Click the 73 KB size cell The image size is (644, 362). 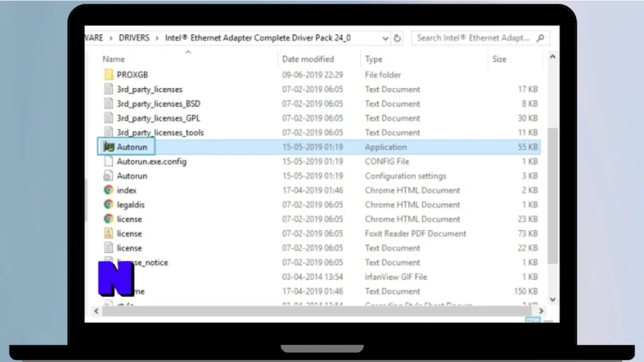[x=528, y=233]
